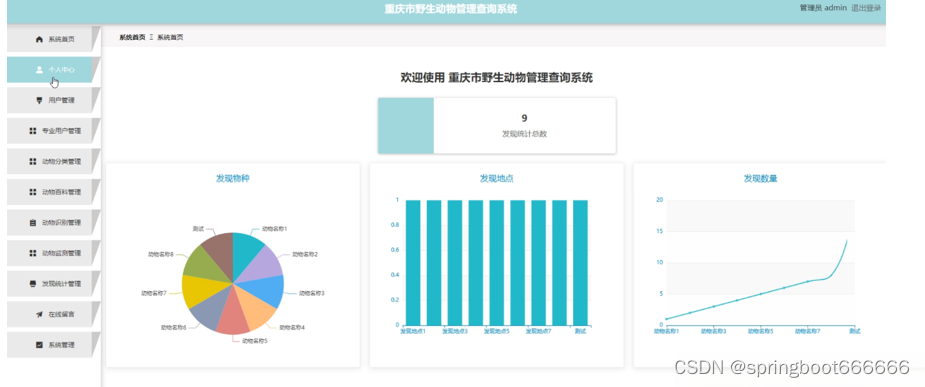
Task: Click the 动物名称3 pie label
Action: point(311,293)
